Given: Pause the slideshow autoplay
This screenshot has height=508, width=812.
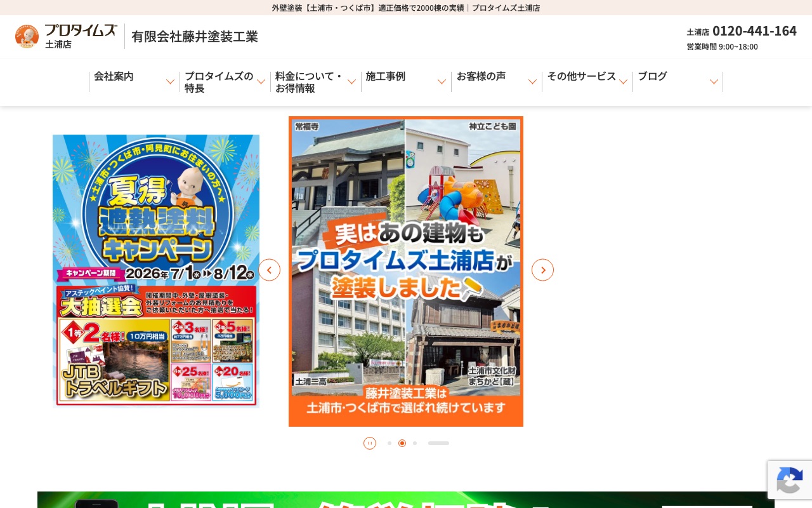Looking at the screenshot, I should tap(370, 443).
